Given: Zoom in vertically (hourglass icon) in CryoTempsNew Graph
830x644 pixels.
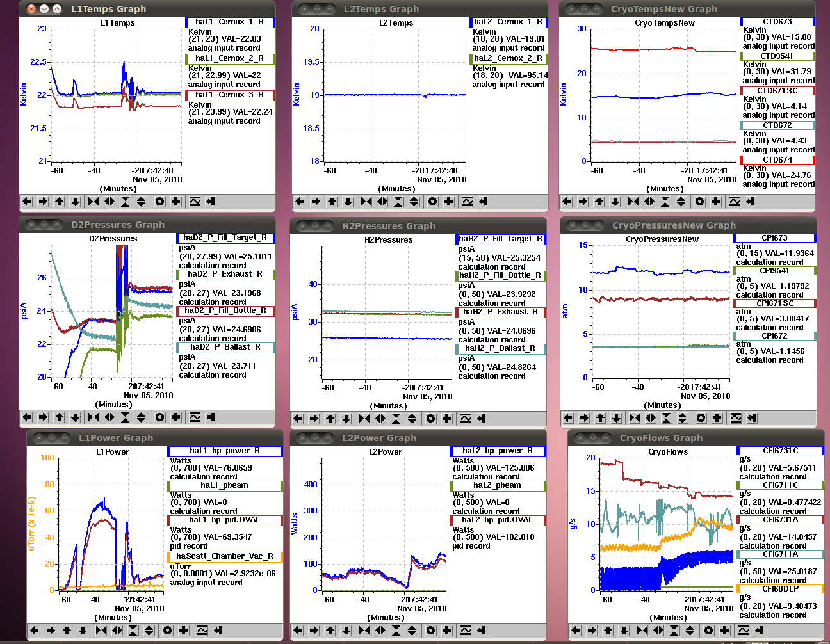Looking at the screenshot, I should click(x=665, y=202).
